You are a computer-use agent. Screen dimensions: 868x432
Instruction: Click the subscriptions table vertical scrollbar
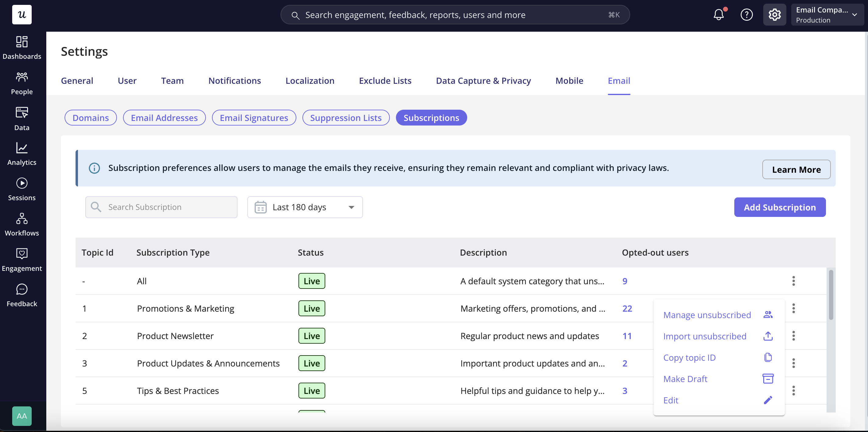pyautogui.click(x=831, y=295)
